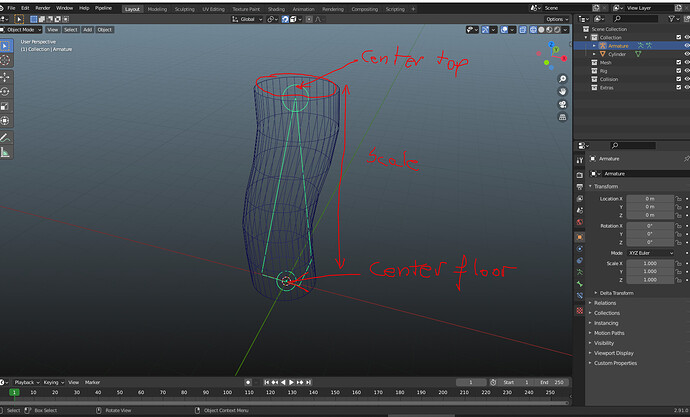This screenshot has height=417, width=690.
Task: Open the View Layer properties tab icon
Action: click(x=580, y=199)
